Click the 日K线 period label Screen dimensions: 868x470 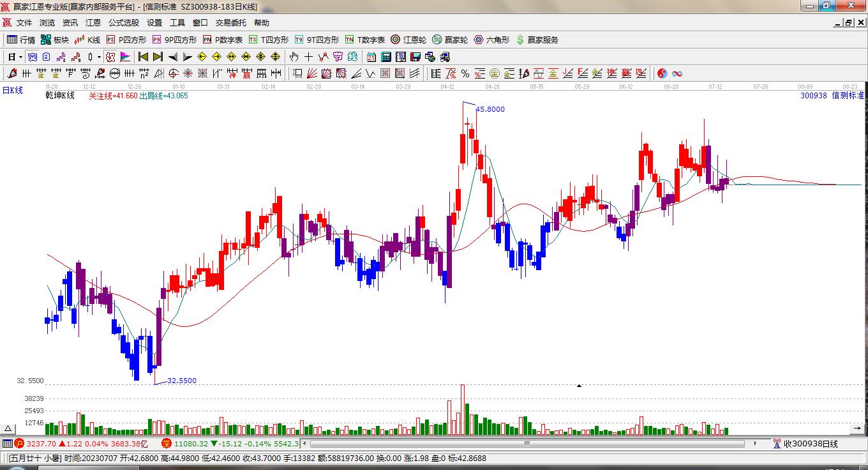tap(13, 90)
